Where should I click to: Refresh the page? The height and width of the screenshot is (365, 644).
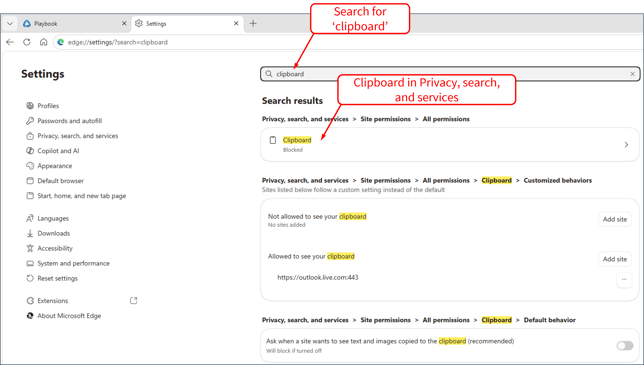[27, 42]
